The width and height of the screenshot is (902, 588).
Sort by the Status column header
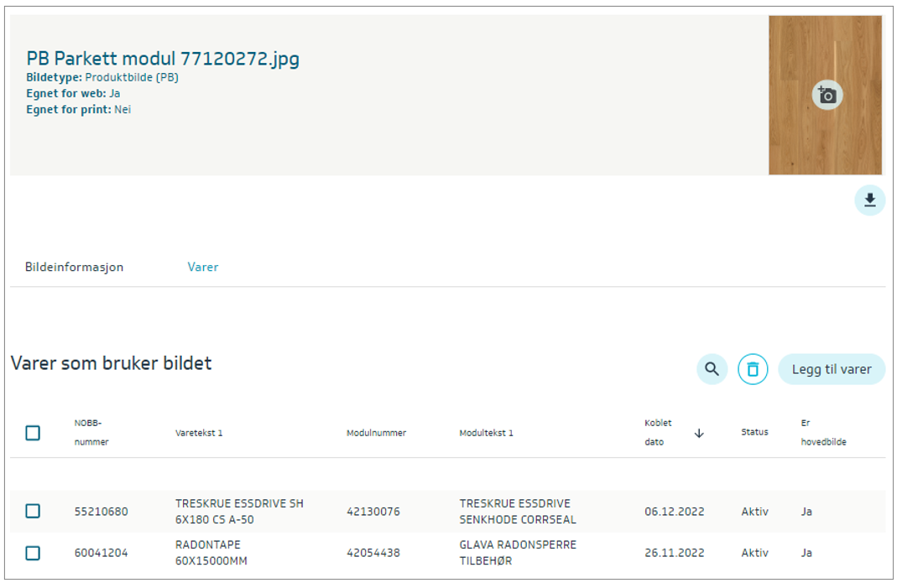[x=754, y=432]
